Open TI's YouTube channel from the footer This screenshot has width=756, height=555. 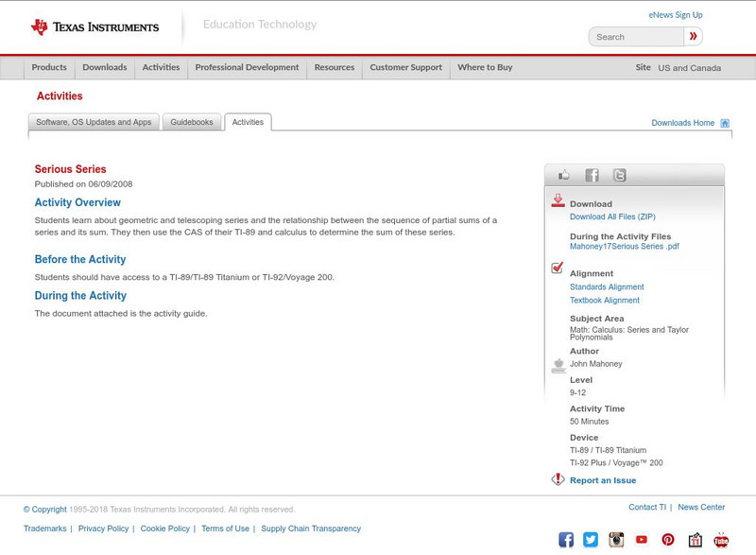641,539
